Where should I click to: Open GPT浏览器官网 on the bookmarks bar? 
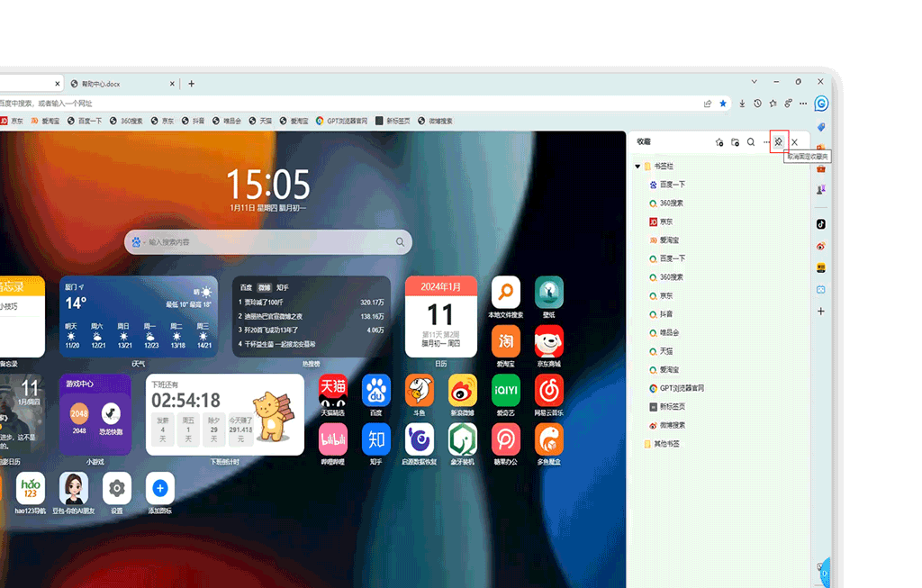tap(341, 122)
